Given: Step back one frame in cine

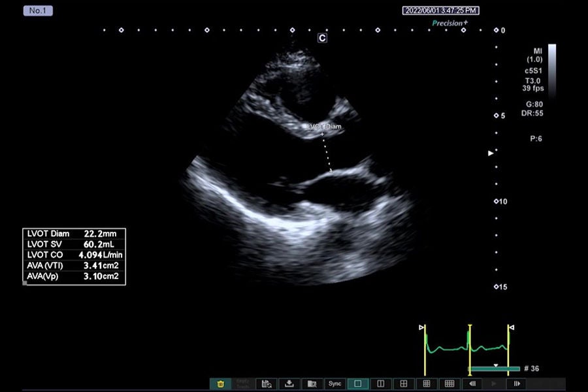Looking at the screenshot, I should [472, 384].
